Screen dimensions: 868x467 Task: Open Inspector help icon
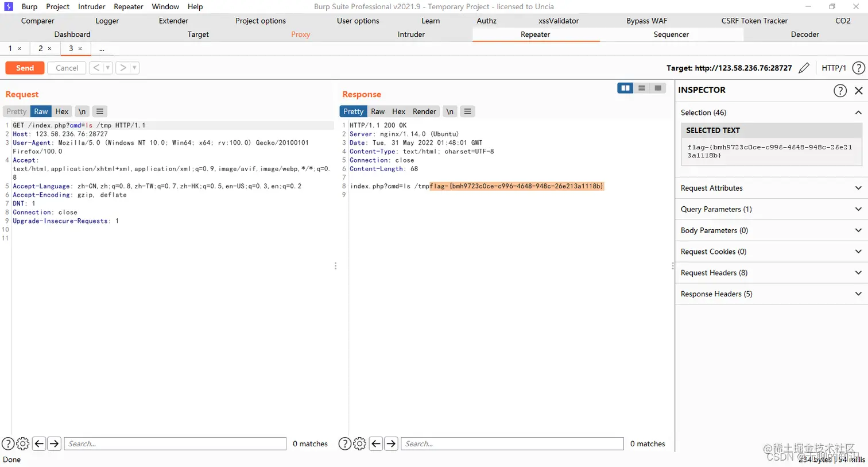click(840, 90)
